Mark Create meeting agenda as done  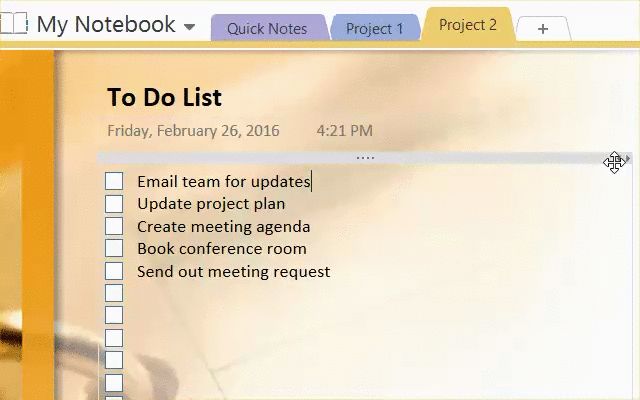[x=114, y=227]
